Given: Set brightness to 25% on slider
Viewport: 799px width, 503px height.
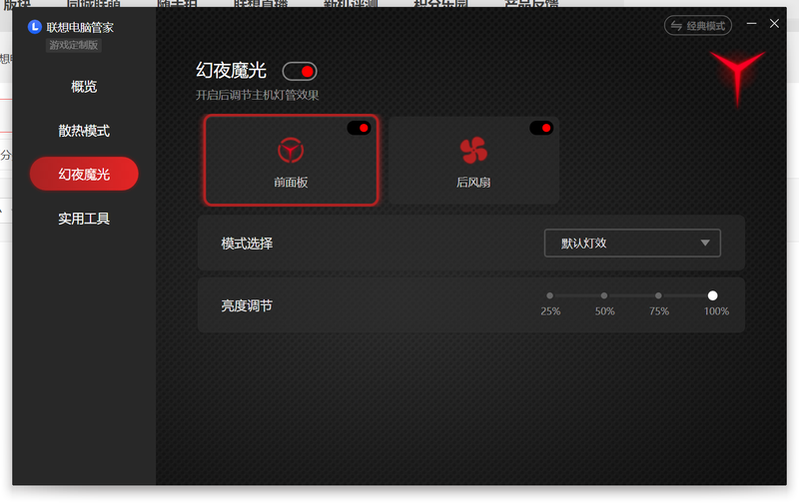Looking at the screenshot, I should tap(550, 296).
